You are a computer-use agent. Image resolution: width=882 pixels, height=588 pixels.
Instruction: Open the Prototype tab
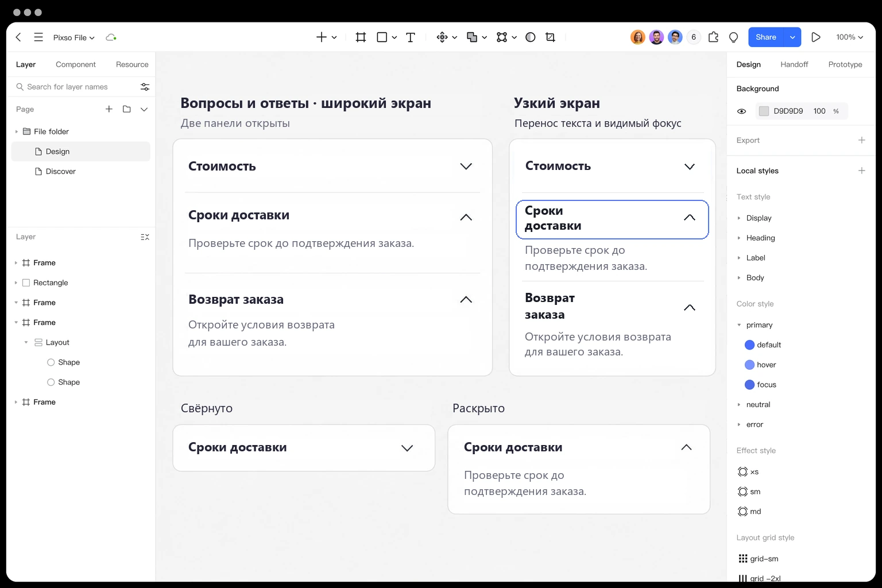coord(845,64)
